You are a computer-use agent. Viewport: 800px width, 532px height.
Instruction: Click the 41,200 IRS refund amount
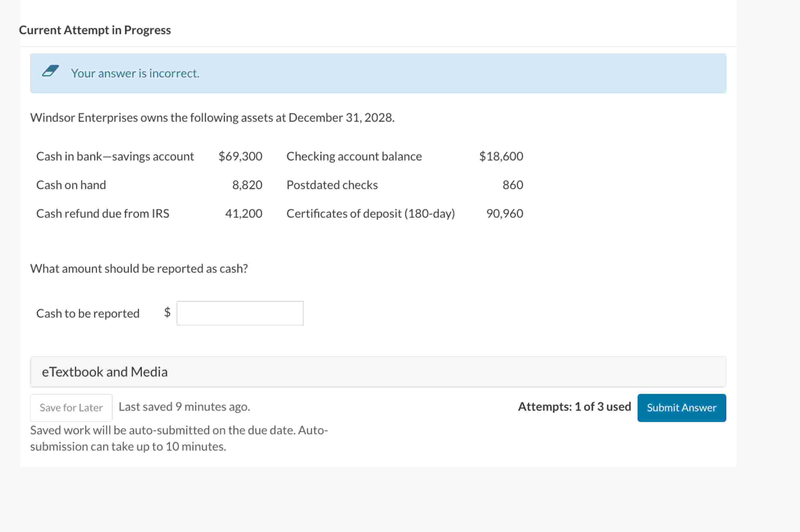coord(243,214)
